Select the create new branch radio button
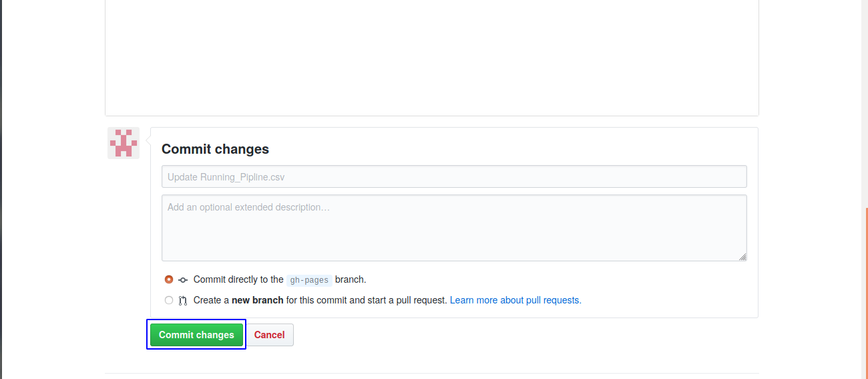Viewport: 868px width, 379px height. pyautogui.click(x=169, y=300)
